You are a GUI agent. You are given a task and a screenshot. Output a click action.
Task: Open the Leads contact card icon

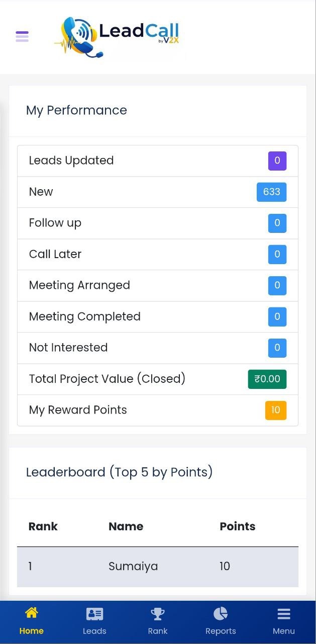click(94, 614)
